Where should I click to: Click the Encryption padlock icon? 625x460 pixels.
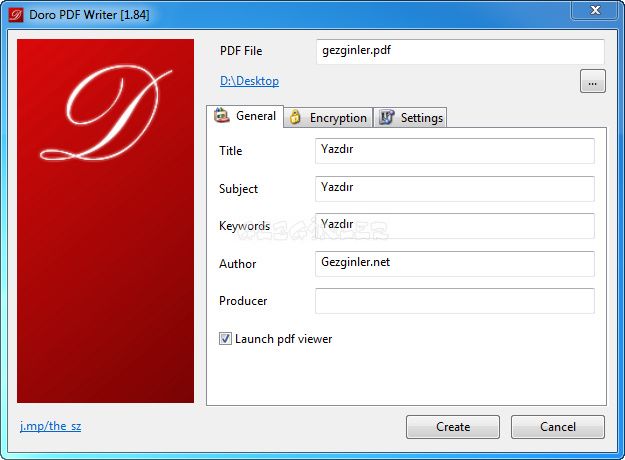point(295,117)
